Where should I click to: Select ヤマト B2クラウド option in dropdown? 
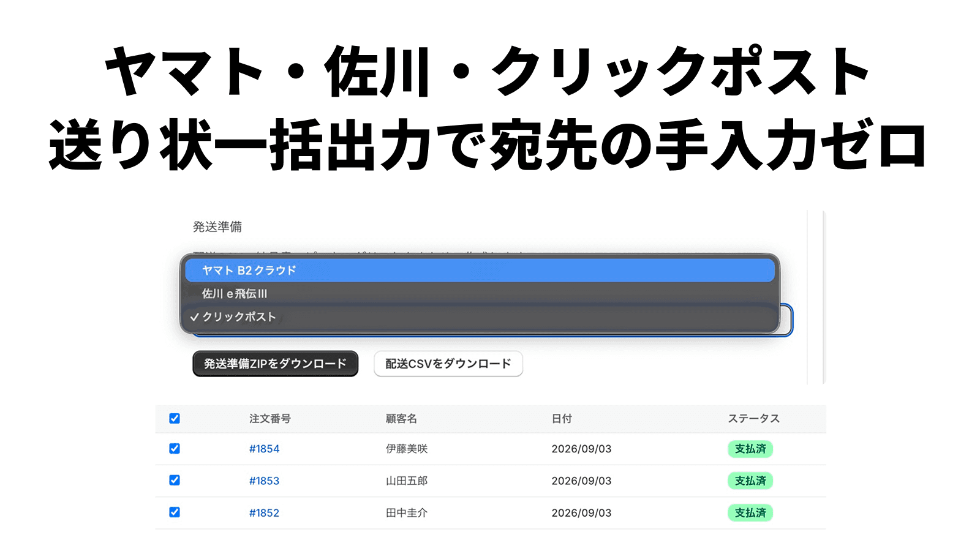click(480, 270)
